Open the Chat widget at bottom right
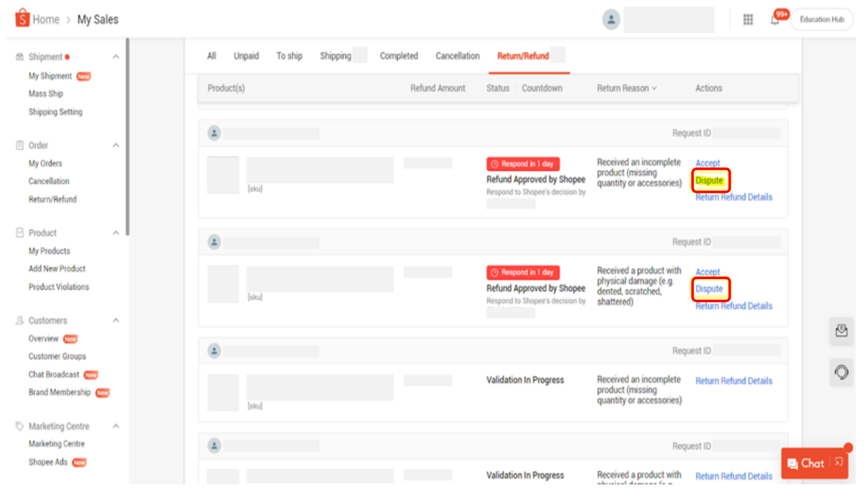The width and height of the screenshot is (868, 497). (811, 463)
